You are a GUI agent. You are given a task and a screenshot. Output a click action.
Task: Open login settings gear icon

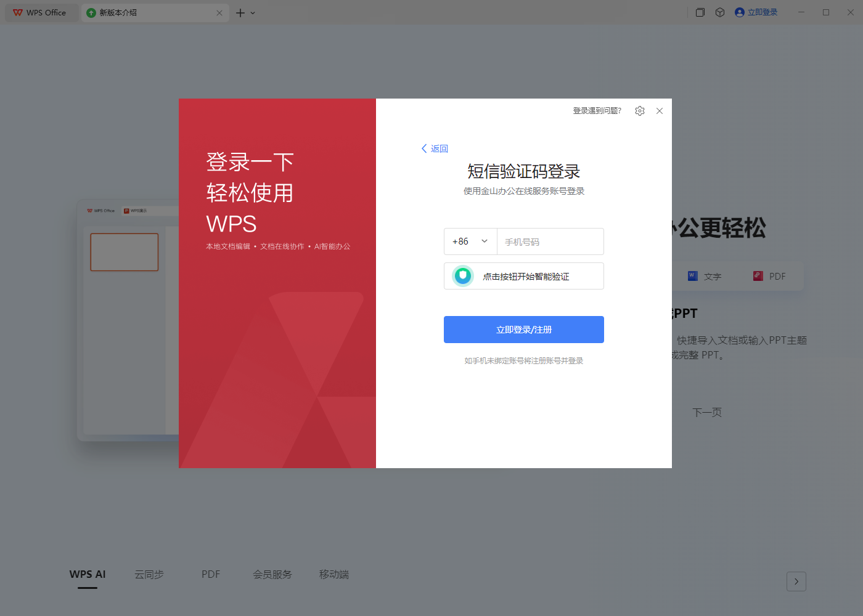click(x=640, y=111)
